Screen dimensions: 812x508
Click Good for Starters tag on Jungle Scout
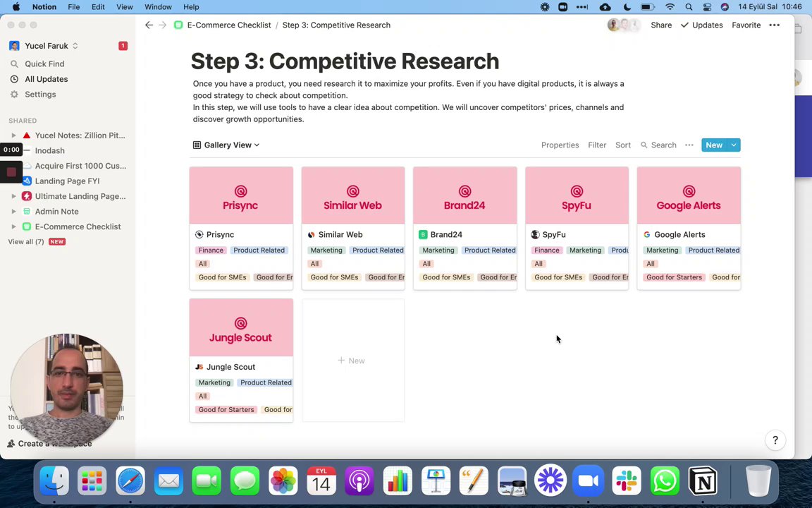(x=226, y=409)
